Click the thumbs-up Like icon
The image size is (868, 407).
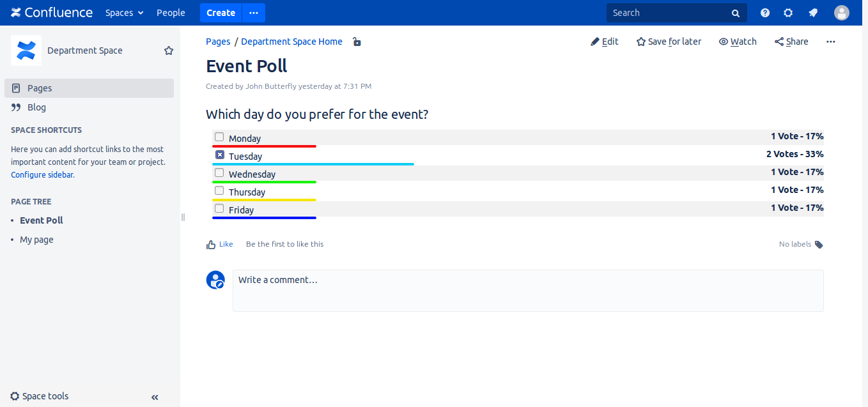click(x=211, y=245)
